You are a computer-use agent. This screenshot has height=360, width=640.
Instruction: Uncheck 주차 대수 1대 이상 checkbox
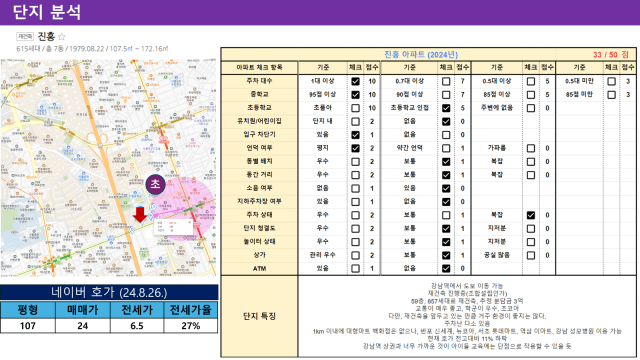tap(356, 81)
